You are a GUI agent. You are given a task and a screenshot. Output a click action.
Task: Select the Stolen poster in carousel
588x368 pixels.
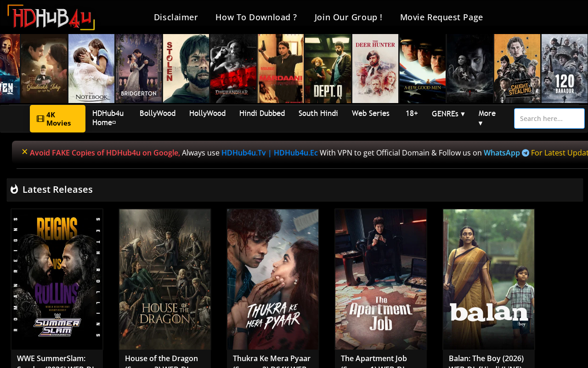click(x=186, y=69)
